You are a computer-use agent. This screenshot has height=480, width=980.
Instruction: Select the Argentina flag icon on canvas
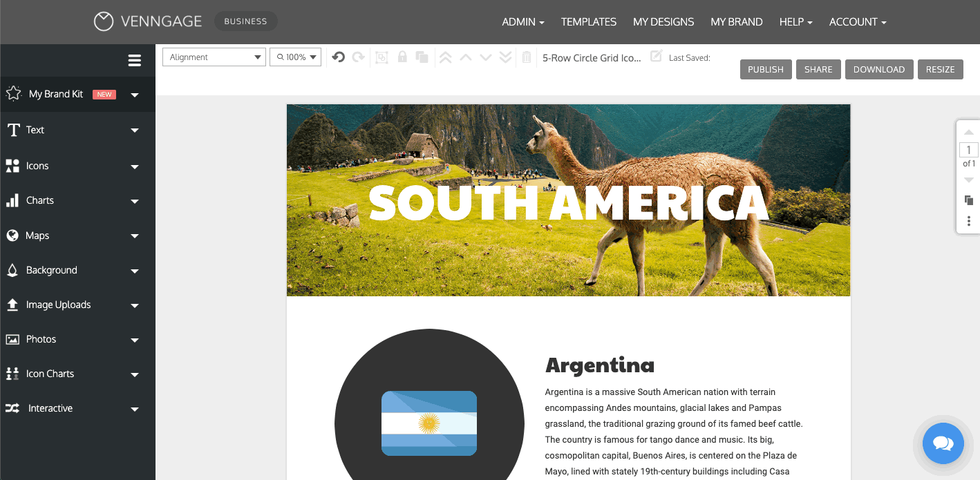429,423
